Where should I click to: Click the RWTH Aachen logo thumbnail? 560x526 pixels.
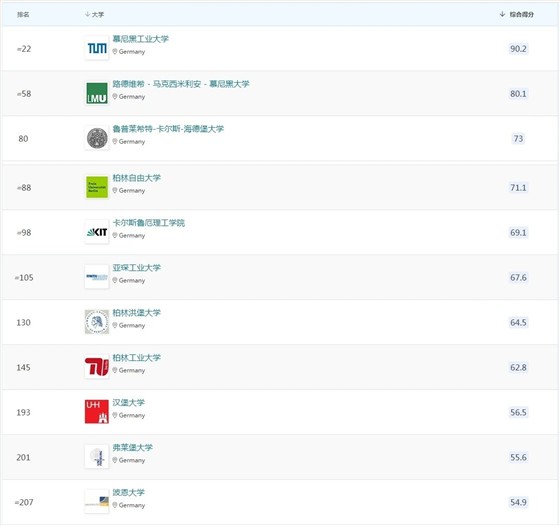click(x=97, y=277)
